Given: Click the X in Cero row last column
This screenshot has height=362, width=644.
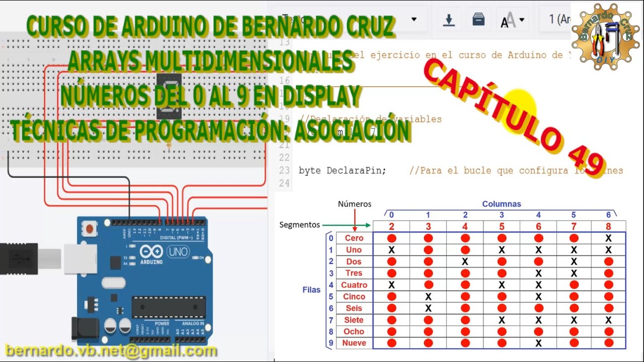Looking at the screenshot, I should click(608, 238).
